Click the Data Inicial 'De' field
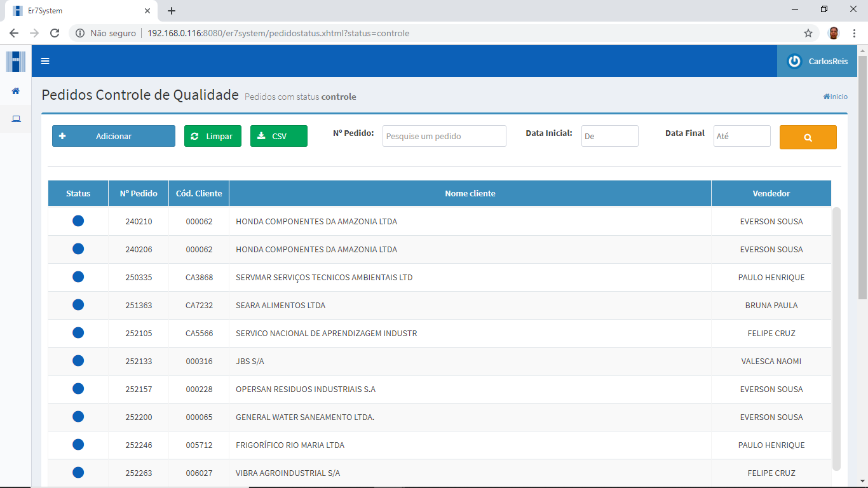 pos(610,136)
